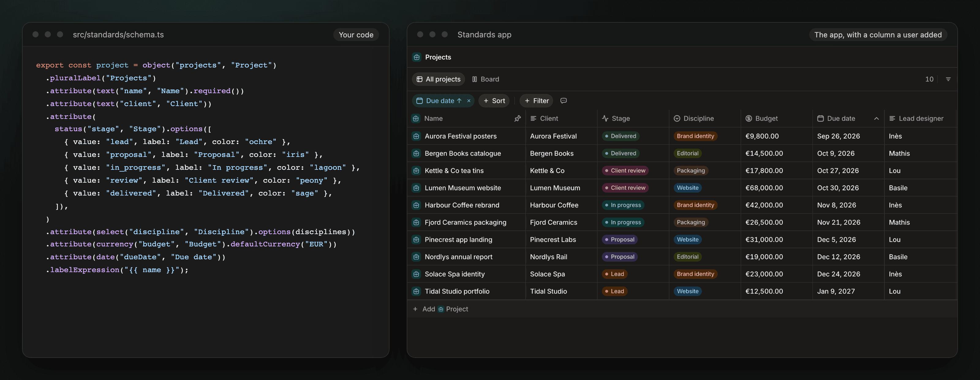Click the Discipline column circle icon
The height and width of the screenshot is (380, 980).
pyautogui.click(x=677, y=118)
